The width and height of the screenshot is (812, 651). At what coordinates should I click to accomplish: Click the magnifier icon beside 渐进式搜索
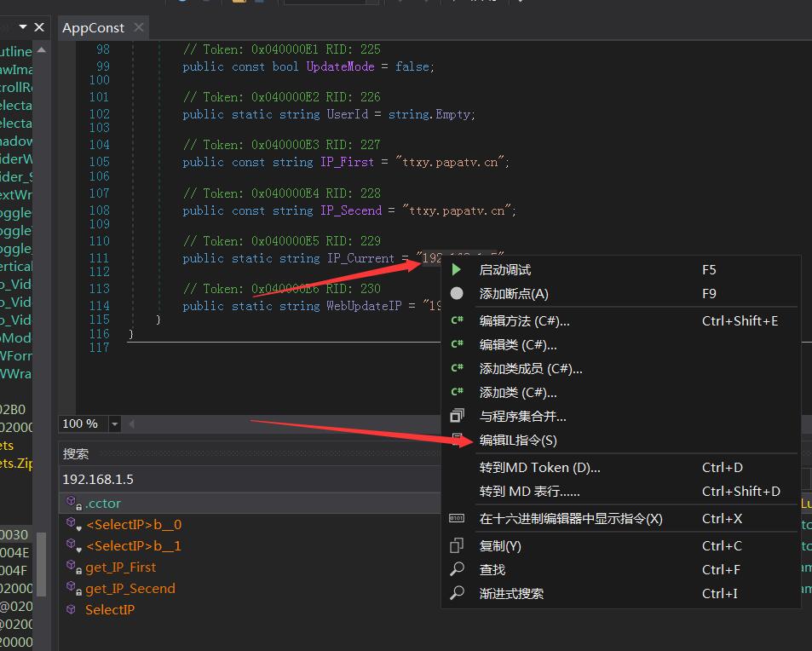click(457, 593)
